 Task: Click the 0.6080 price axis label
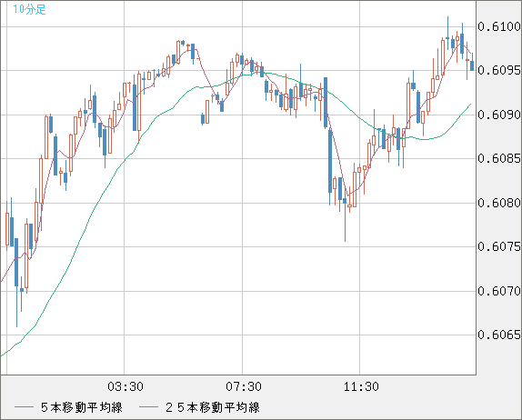click(x=499, y=203)
